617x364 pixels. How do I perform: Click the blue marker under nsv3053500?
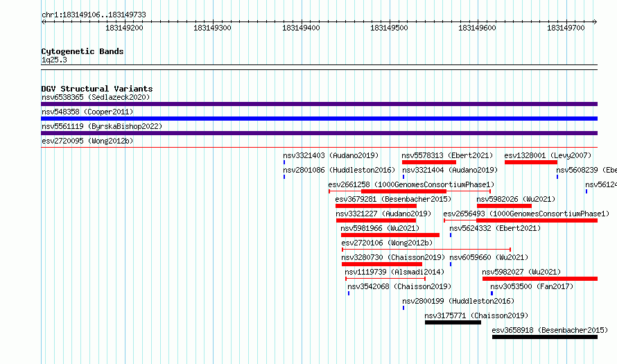(492, 293)
